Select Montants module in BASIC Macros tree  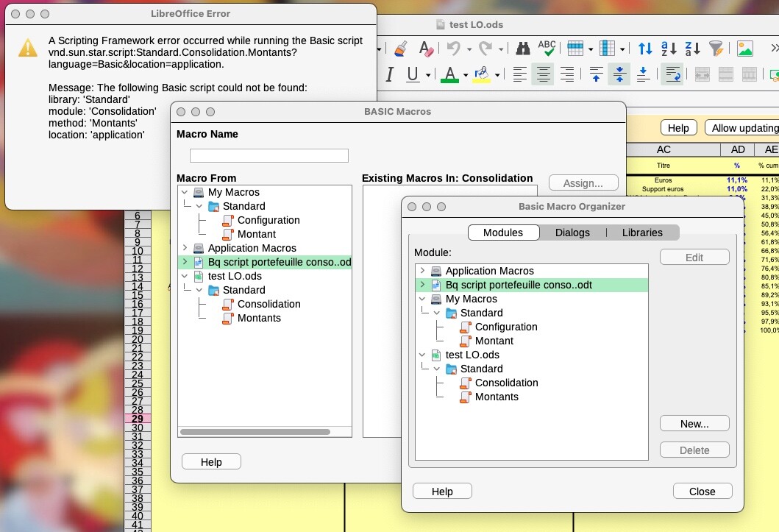coord(259,318)
